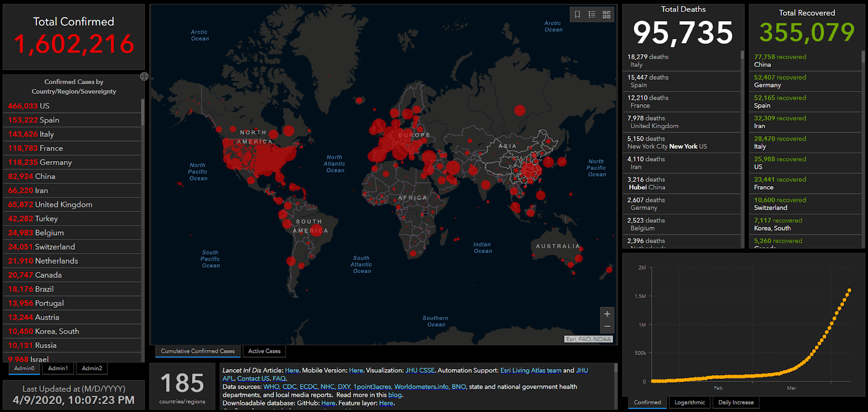Open the CDC data source link
Image resolution: width=868 pixels, height=412 pixels.
(x=289, y=387)
